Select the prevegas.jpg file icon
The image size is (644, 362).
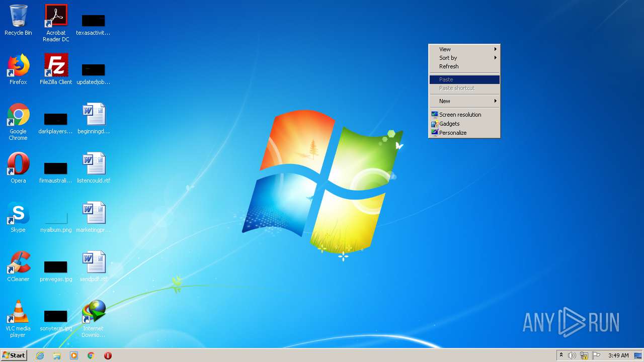pos(56,270)
